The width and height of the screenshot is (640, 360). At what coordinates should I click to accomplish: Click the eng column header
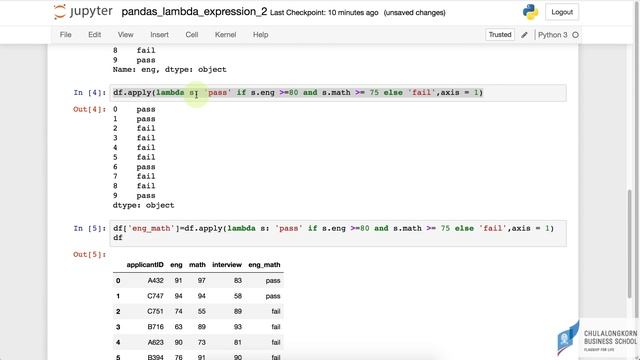176,265
